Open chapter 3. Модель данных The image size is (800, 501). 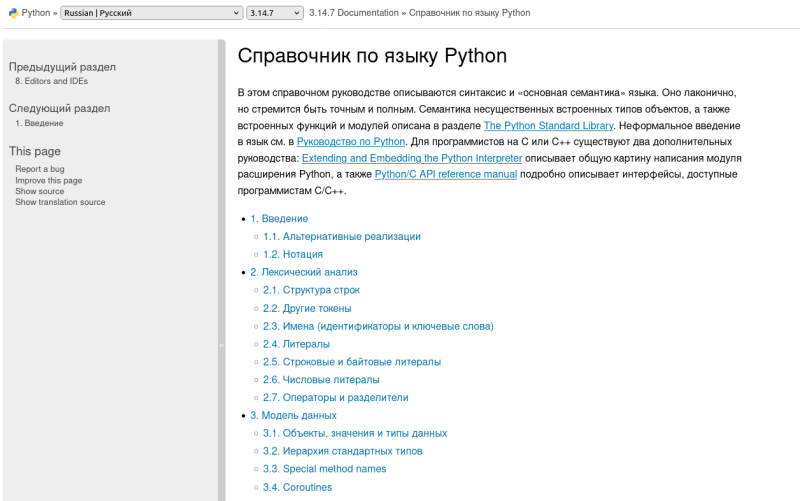293,415
